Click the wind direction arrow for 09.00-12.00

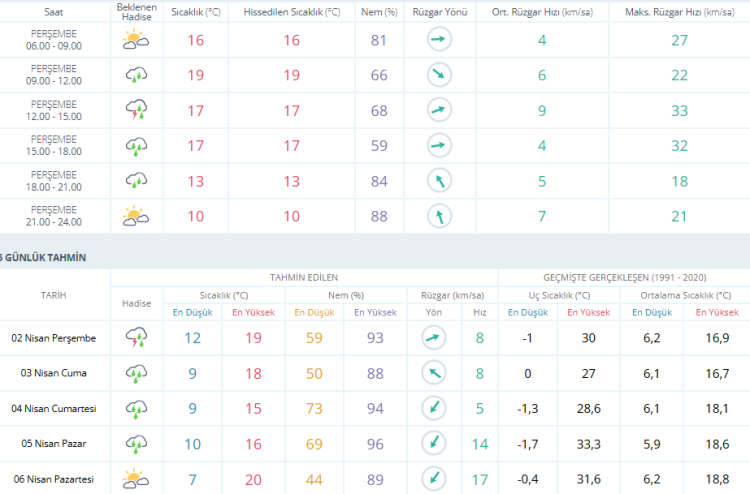(439, 75)
